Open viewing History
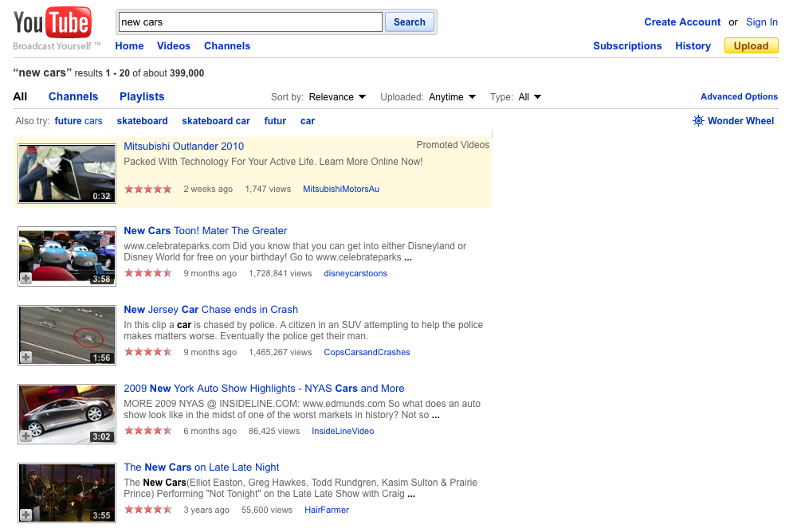 693,46
